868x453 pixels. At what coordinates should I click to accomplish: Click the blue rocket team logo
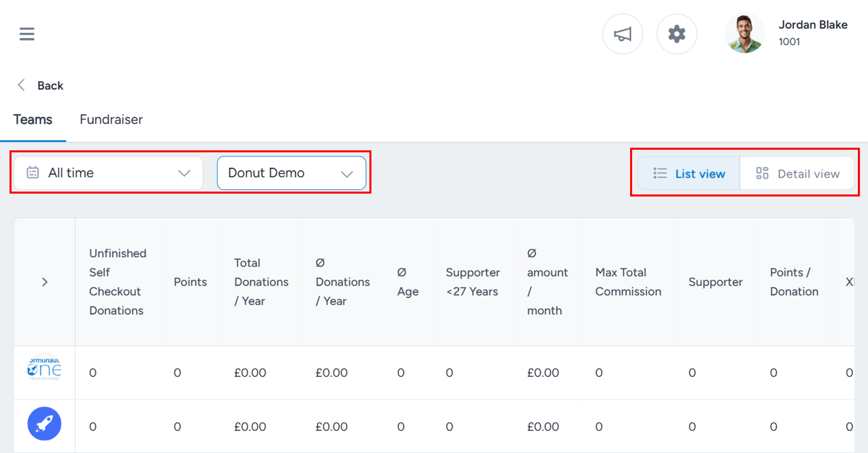coord(44,423)
